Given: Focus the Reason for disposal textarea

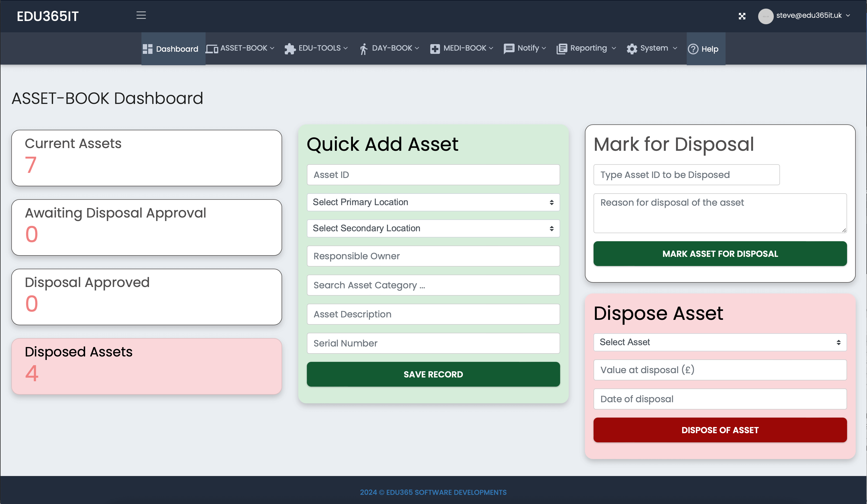Looking at the screenshot, I should [x=720, y=213].
